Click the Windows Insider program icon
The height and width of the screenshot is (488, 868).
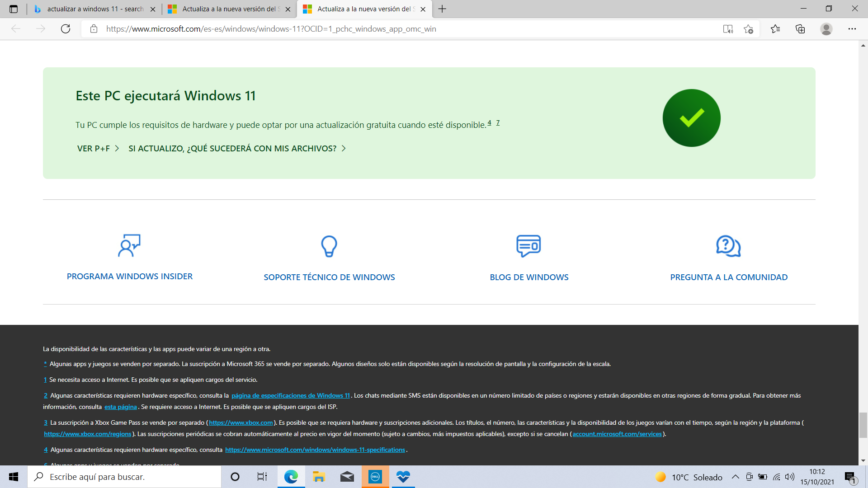129,245
